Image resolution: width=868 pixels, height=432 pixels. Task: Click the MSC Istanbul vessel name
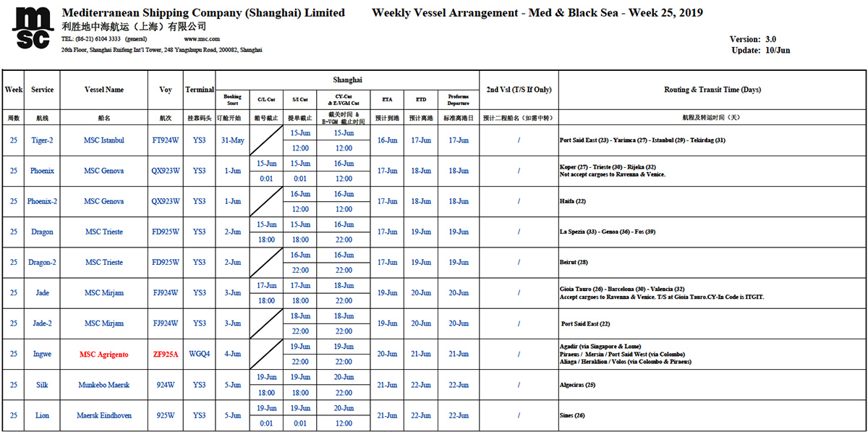click(x=104, y=140)
